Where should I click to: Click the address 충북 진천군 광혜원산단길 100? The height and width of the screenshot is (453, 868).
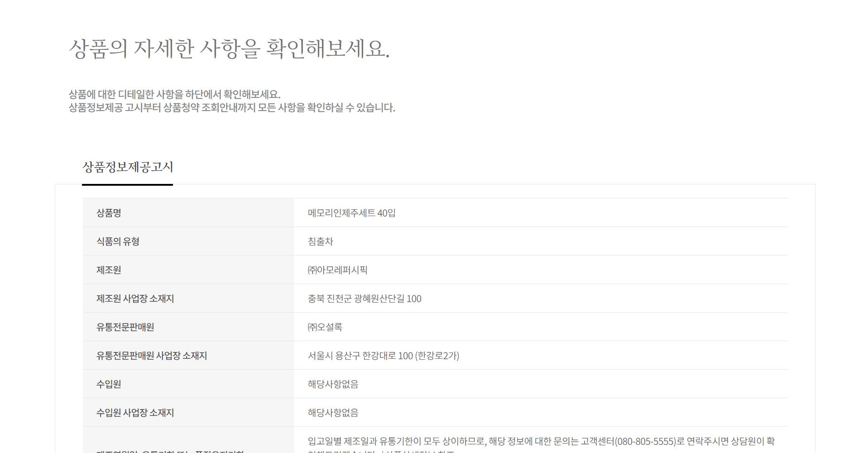(364, 299)
